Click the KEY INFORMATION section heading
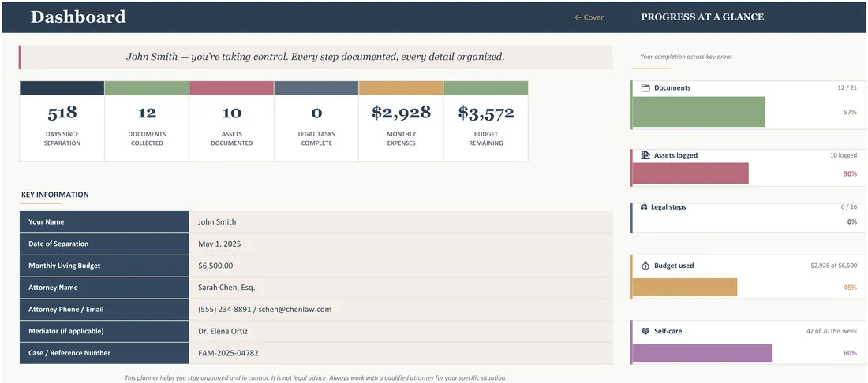Viewport: 868px width, 383px height. (54, 195)
